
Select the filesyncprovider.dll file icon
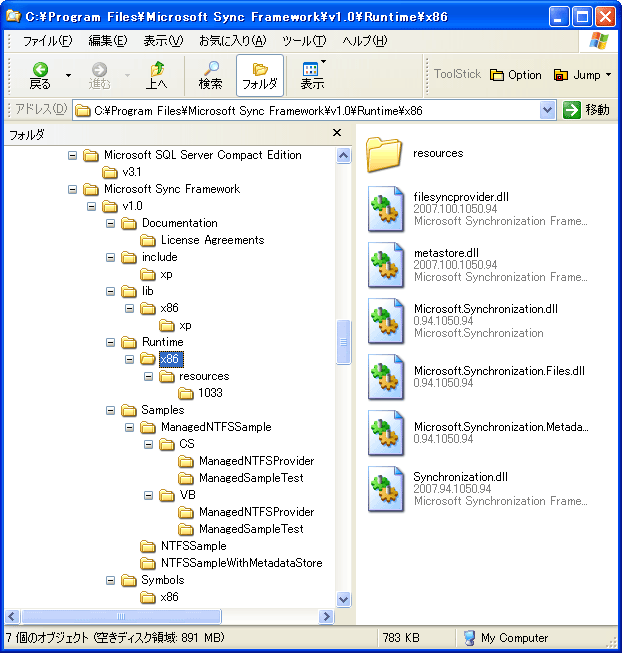point(386,209)
